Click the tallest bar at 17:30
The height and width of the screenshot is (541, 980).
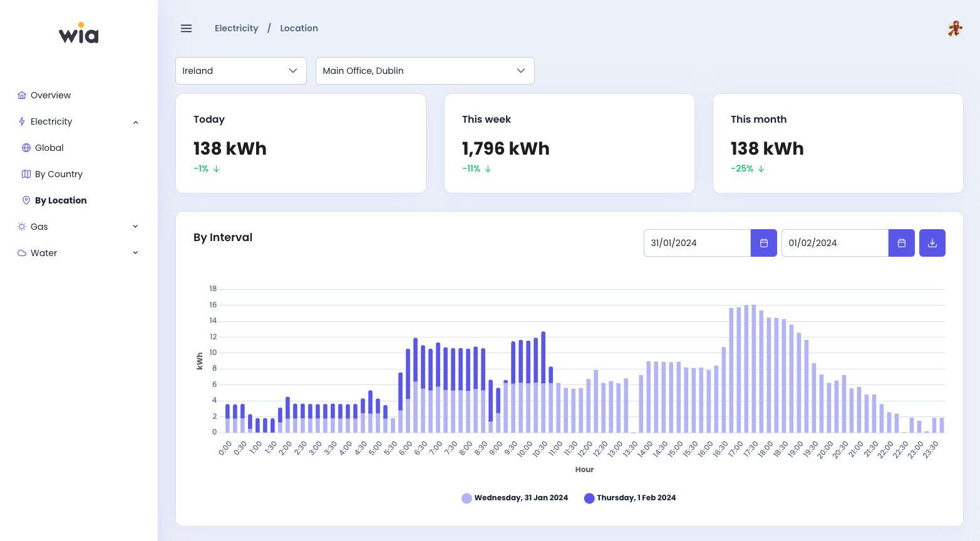754,369
